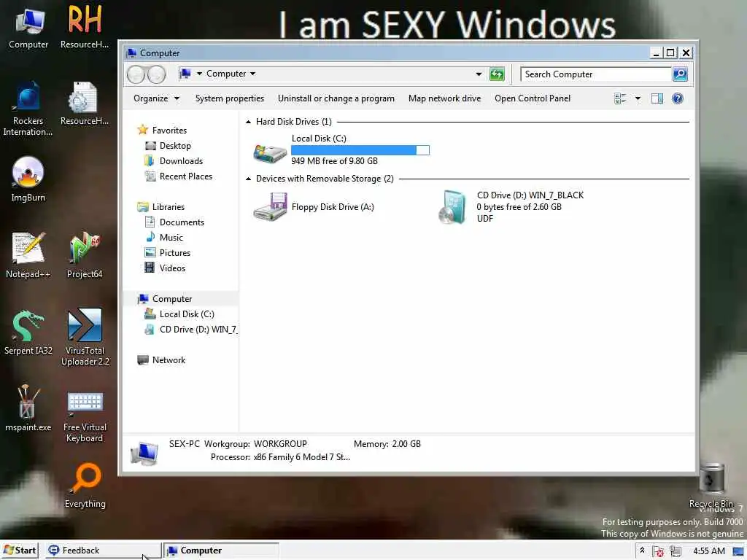
Task: Click in the Search Computer field
Action: 595,74
